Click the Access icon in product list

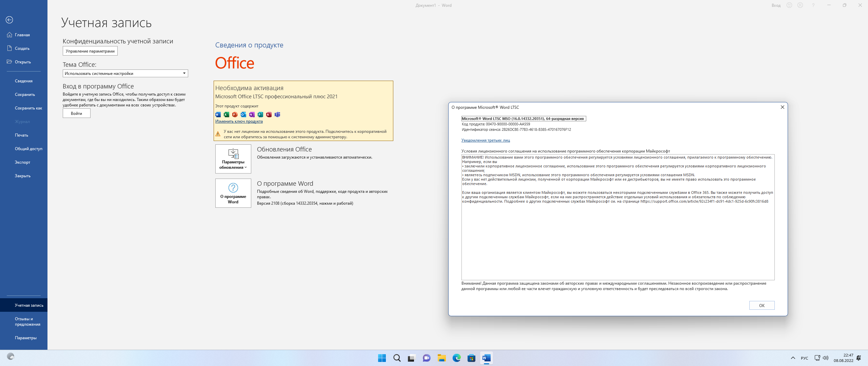[269, 115]
